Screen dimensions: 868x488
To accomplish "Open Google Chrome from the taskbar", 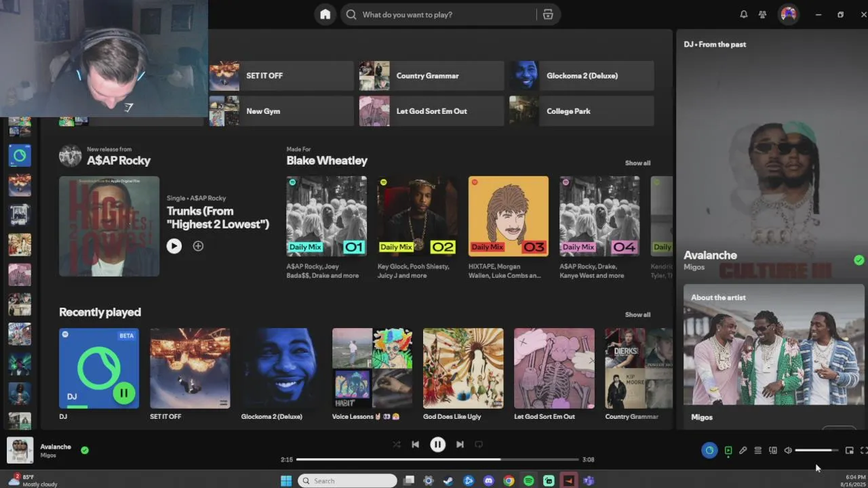I will (509, 481).
